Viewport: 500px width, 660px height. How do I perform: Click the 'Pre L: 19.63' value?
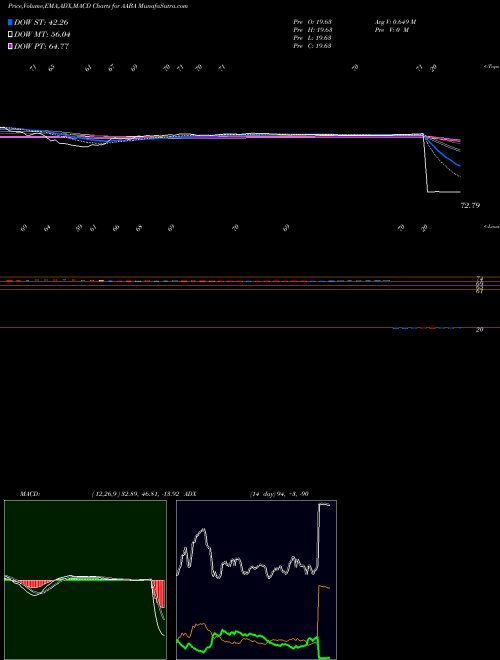coord(312,38)
